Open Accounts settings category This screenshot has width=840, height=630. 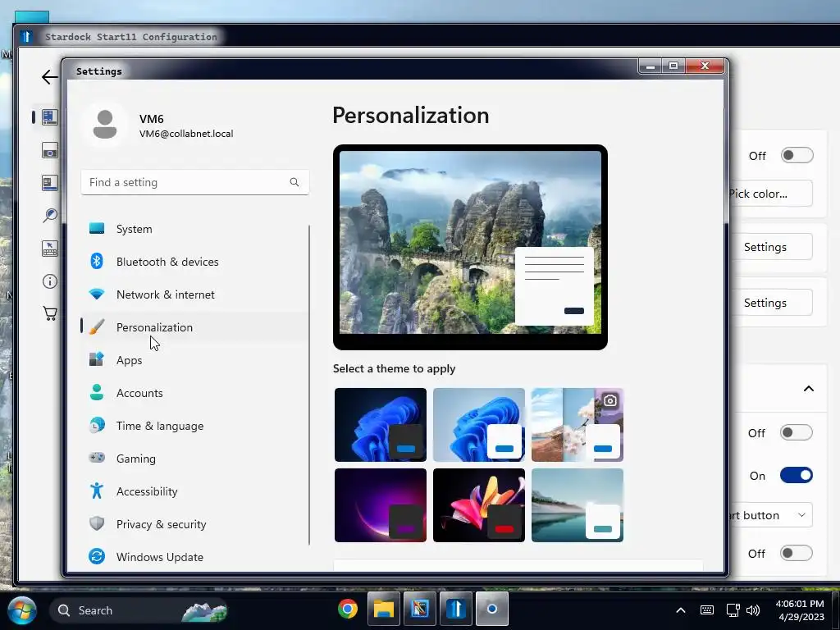(x=194, y=393)
